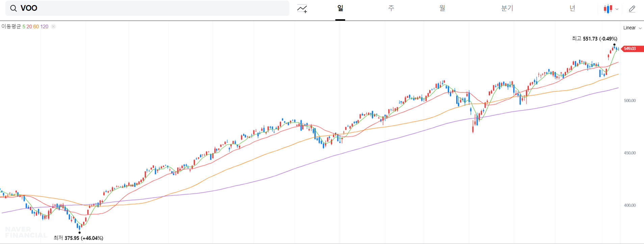Click the lowest-price marker dot

pos(80,233)
